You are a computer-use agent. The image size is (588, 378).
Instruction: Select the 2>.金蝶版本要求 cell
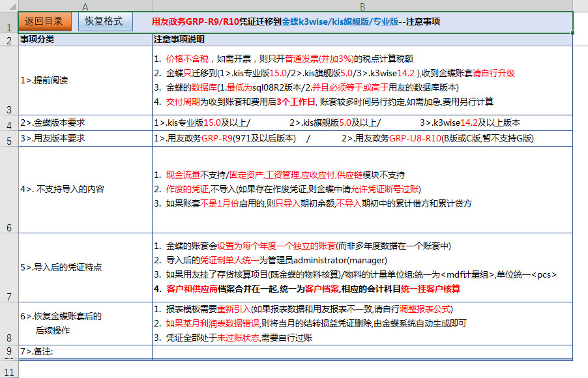point(85,123)
